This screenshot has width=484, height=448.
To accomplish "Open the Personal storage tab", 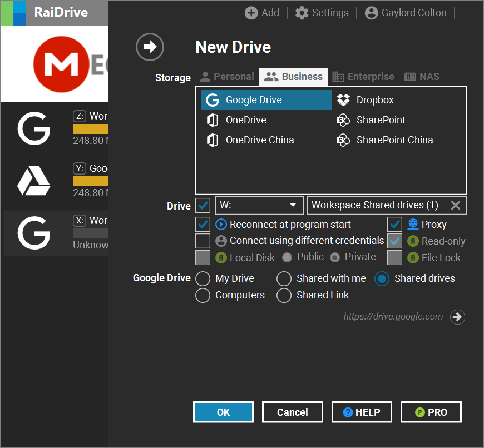I will (227, 76).
